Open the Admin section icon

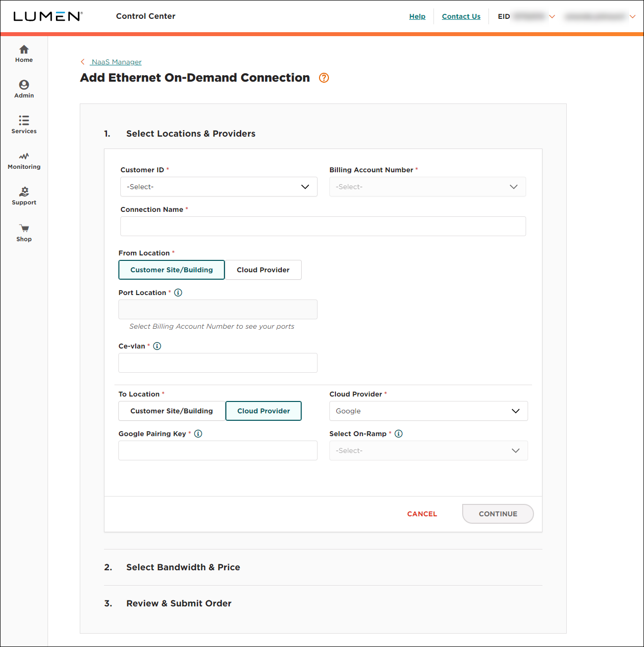coord(24,85)
